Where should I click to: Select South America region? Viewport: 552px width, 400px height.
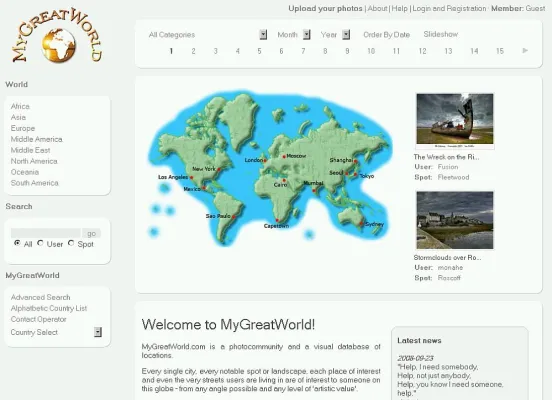(x=34, y=183)
